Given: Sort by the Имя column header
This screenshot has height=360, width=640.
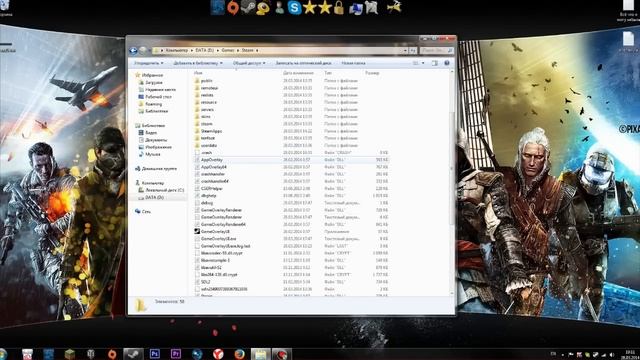Looking at the screenshot, I should coord(198,73).
